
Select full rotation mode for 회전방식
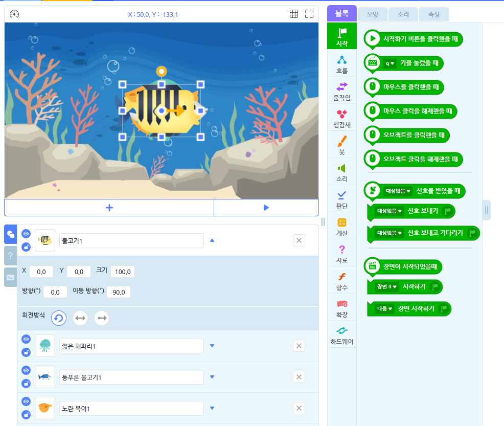(x=59, y=318)
